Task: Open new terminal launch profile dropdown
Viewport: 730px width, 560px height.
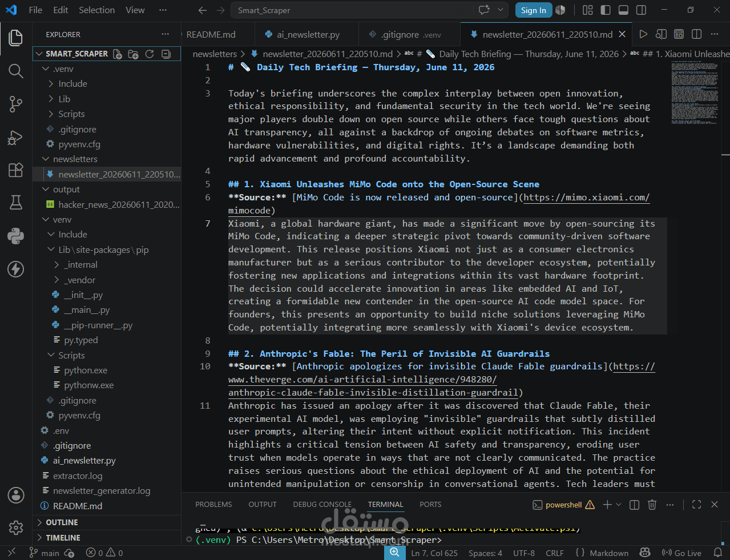Action: coord(619,505)
